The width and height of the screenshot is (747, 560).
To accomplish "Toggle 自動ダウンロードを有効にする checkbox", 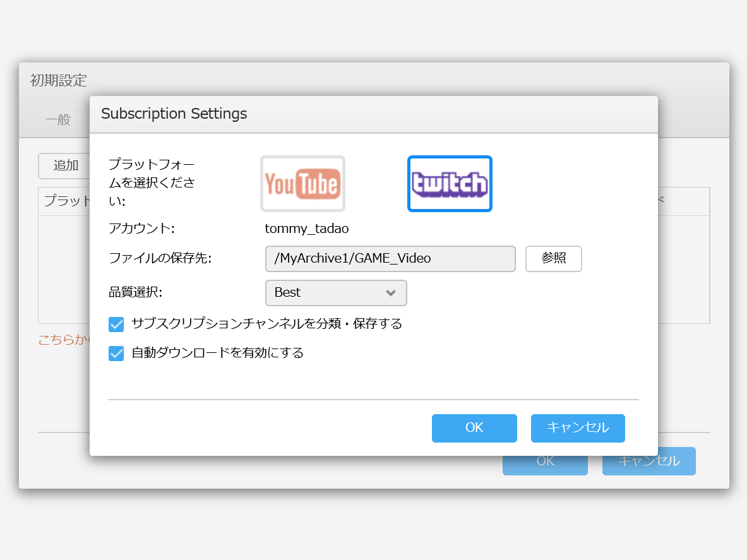I will (x=116, y=354).
